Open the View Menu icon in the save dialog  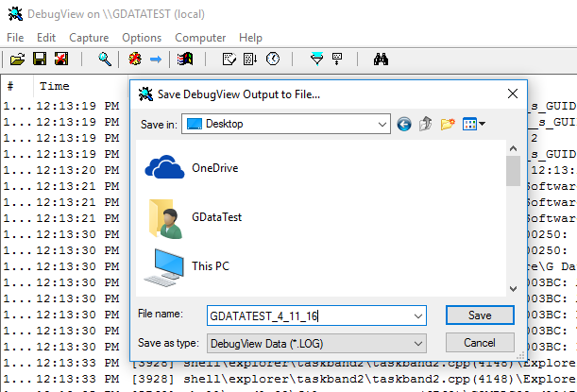(474, 124)
